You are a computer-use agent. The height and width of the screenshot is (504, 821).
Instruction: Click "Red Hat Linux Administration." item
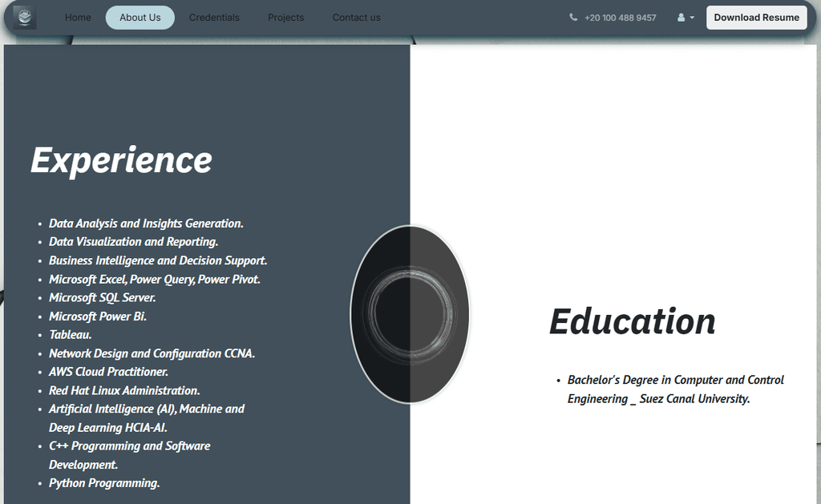tap(124, 391)
